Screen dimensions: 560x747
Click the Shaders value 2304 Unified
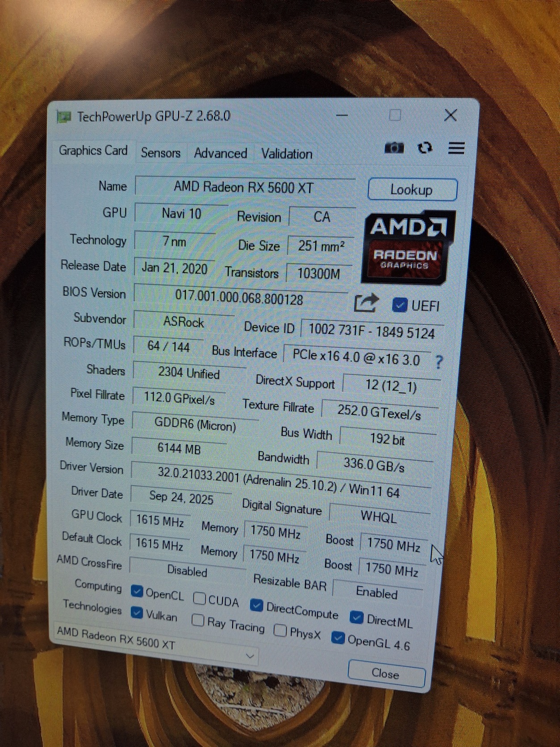pyautogui.click(x=189, y=373)
